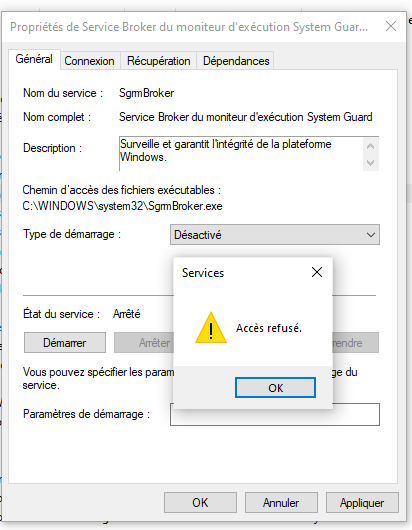Click inside the Description text box
The height and width of the screenshot is (530, 412).
[x=241, y=153]
